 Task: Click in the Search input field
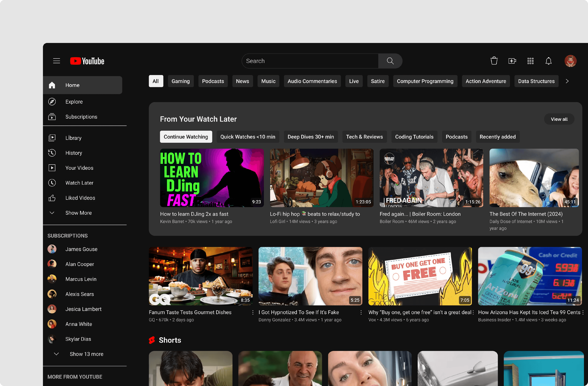310,61
